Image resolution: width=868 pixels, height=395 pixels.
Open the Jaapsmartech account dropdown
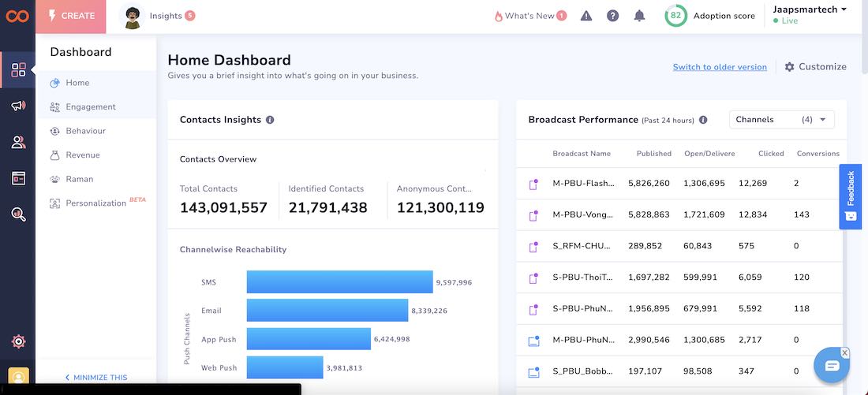(x=810, y=10)
